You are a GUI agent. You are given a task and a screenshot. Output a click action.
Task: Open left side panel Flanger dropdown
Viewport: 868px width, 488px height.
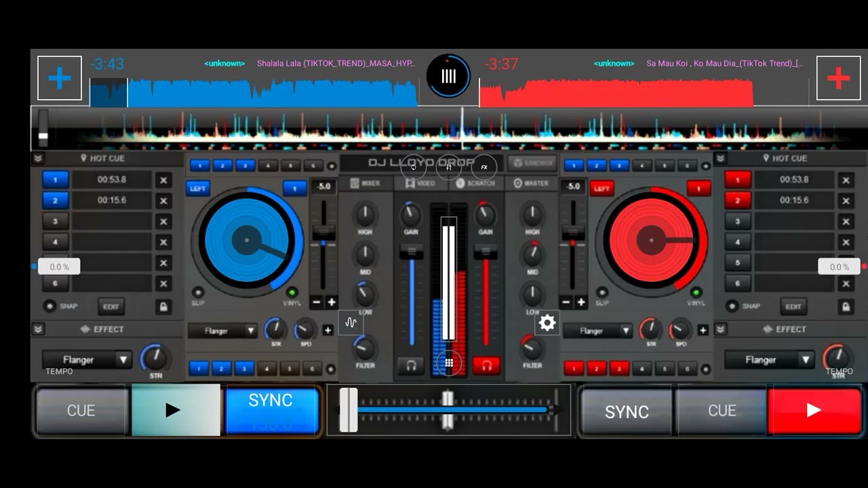tap(87, 359)
